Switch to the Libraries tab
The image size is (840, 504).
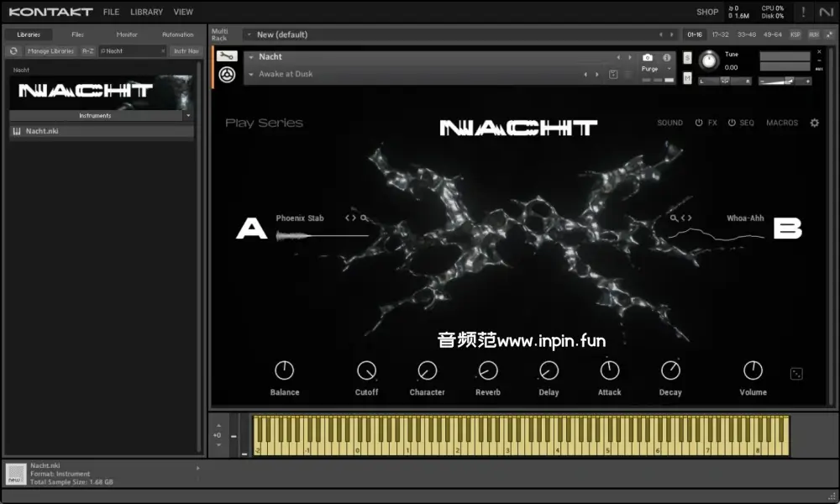[29, 34]
